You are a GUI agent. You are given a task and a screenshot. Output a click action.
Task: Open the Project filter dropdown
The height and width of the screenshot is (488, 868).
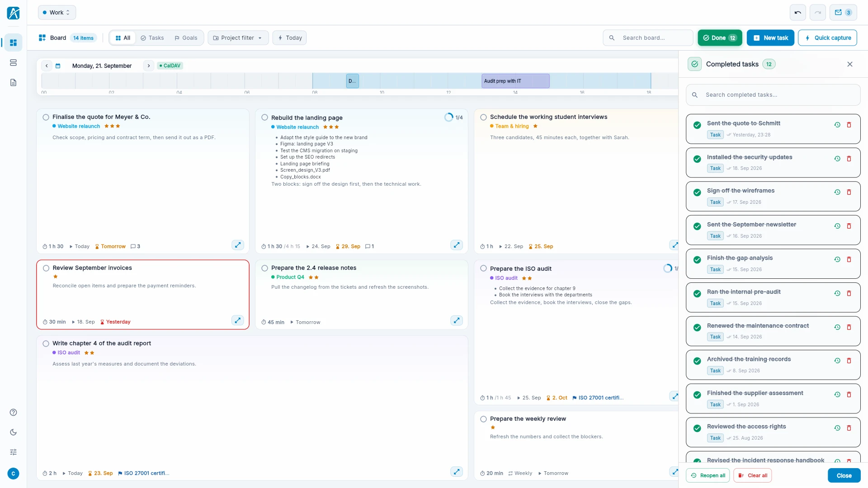pyautogui.click(x=238, y=38)
